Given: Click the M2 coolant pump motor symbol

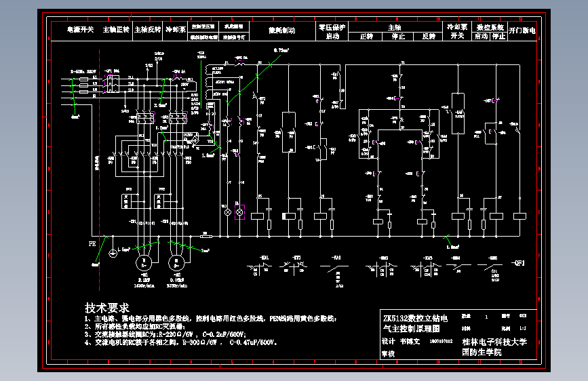Looking at the screenshot, I should tap(176, 263).
